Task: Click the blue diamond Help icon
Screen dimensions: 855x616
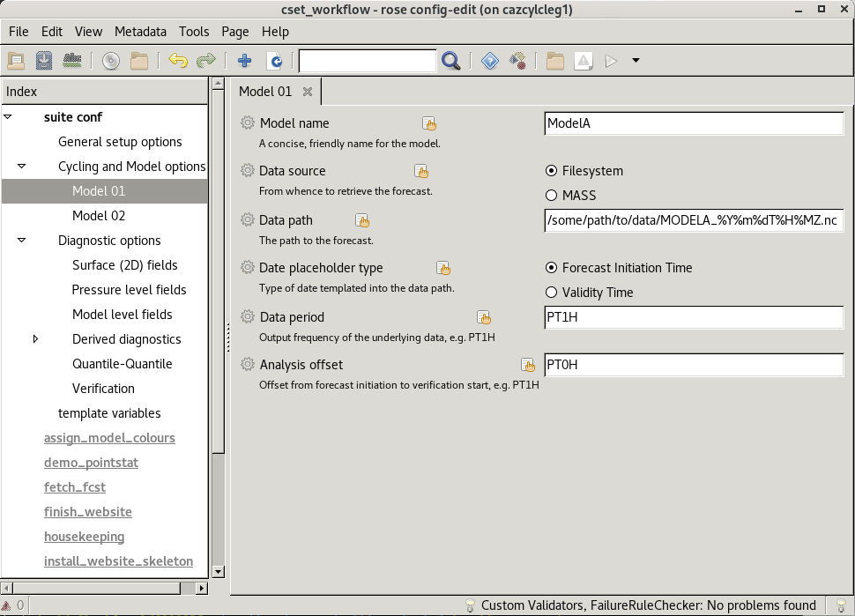Action: (x=490, y=61)
